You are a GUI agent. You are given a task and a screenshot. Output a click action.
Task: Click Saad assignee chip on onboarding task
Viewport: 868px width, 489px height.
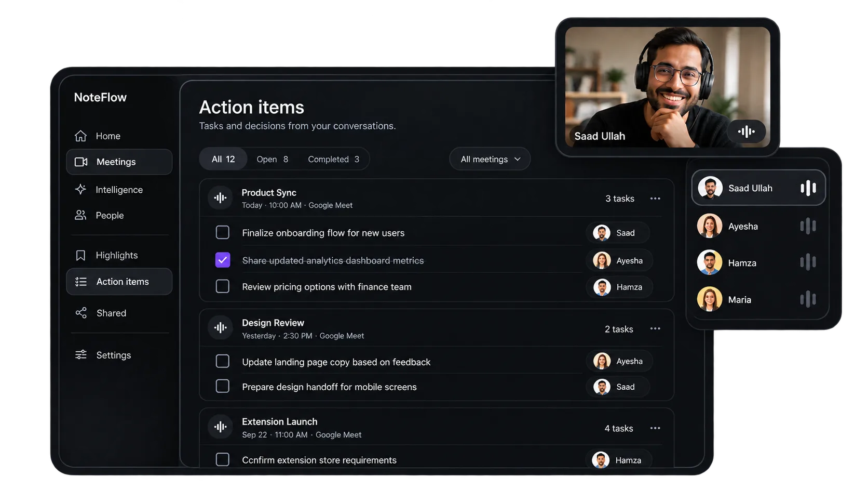[x=617, y=233]
